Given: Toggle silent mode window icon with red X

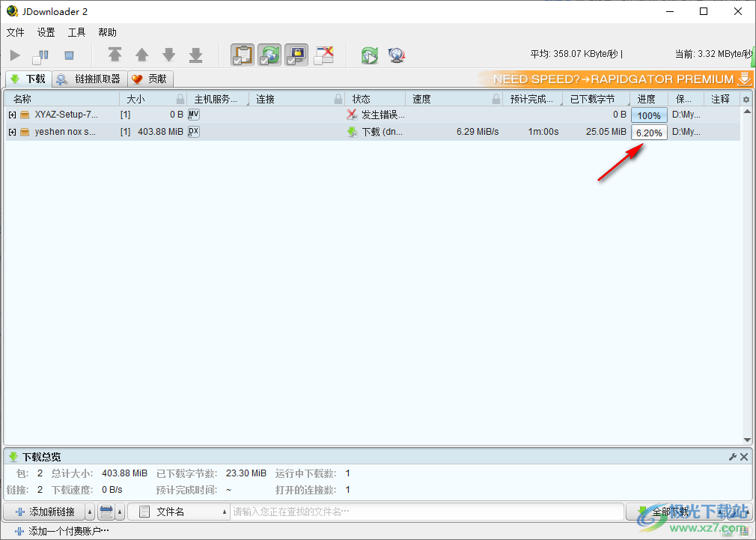Looking at the screenshot, I should (323, 55).
